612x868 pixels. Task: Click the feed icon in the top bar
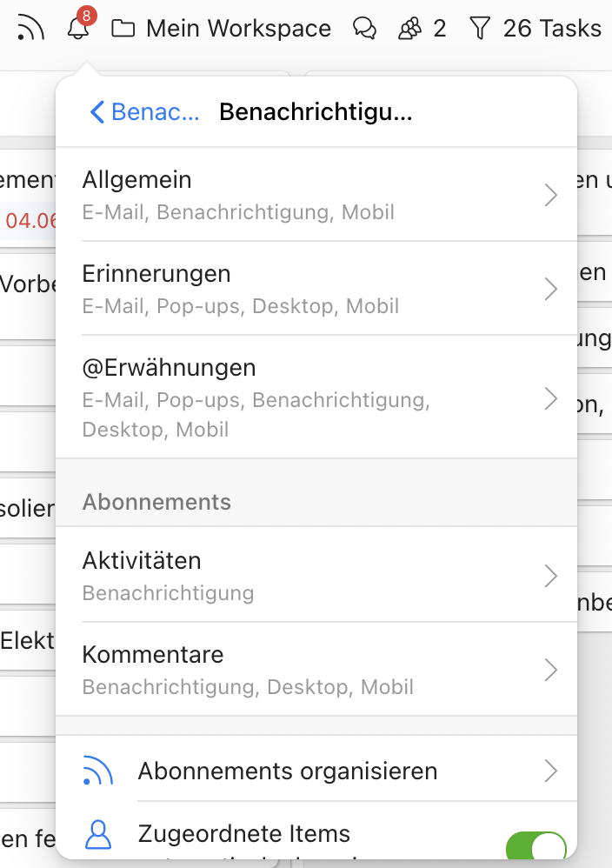click(x=30, y=28)
